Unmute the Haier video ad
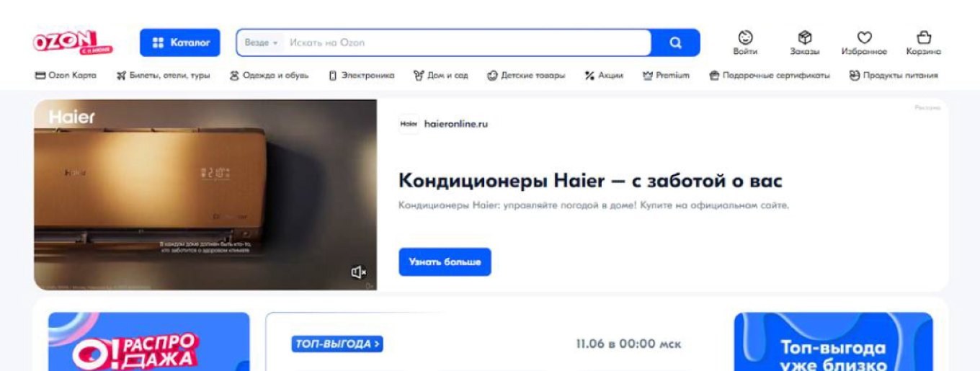Screen dimensions: 980x371 click(x=358, y=272)
